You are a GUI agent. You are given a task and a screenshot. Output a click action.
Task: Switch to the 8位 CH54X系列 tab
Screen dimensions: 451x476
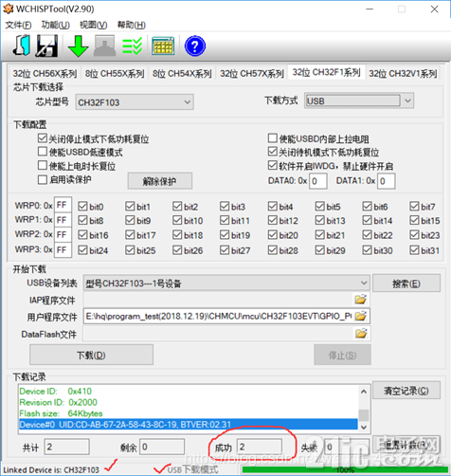click(182, 74)
